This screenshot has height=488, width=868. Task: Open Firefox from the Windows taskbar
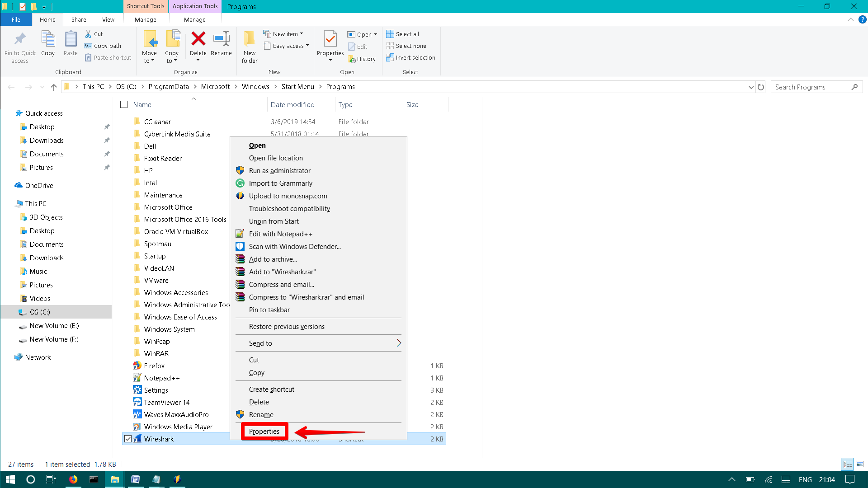coord(73,479)
